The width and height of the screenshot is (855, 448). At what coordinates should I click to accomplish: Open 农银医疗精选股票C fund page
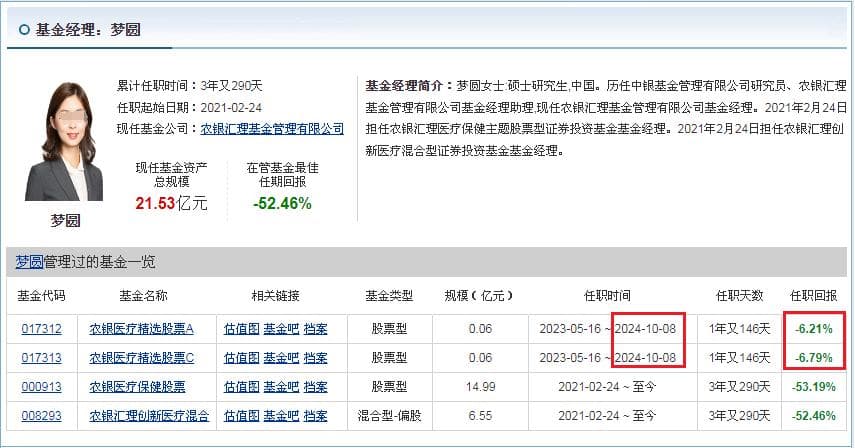coord(141,358)
